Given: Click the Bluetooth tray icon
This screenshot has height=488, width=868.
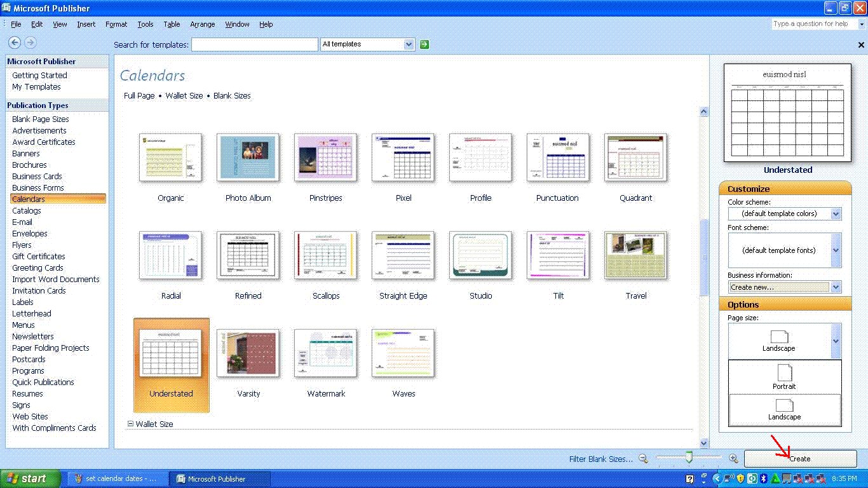Looking at the screenshot, I should 764,478.
